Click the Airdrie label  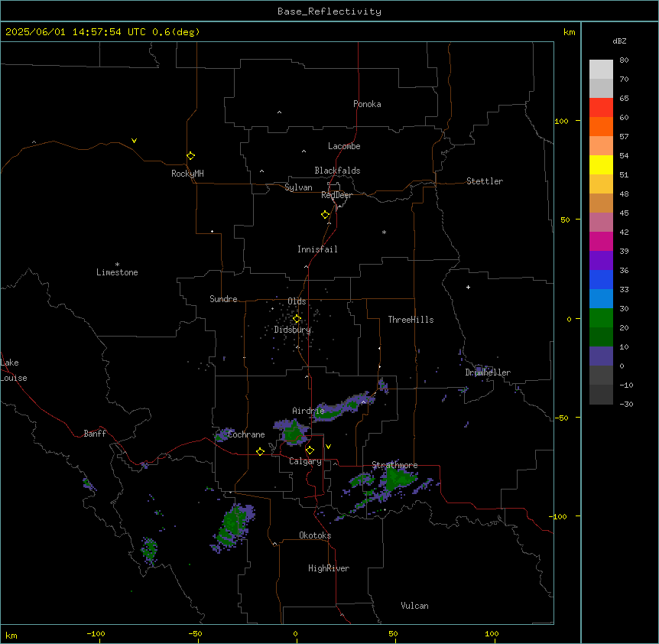coord(308,411)
